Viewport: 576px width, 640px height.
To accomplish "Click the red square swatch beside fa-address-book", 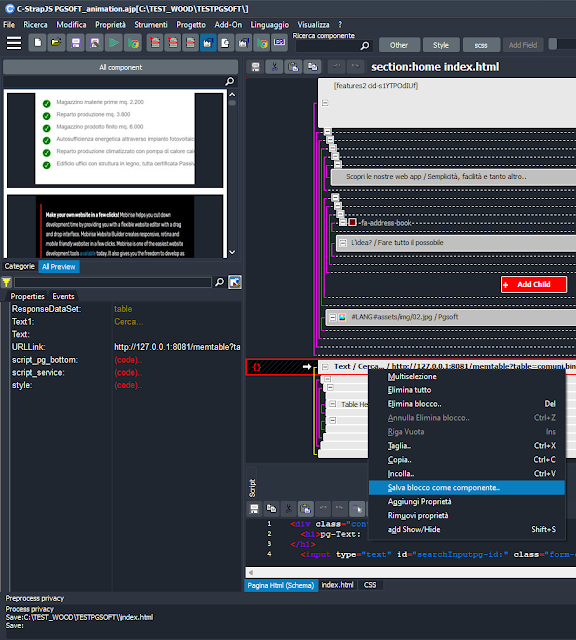I will coord(353,222).
